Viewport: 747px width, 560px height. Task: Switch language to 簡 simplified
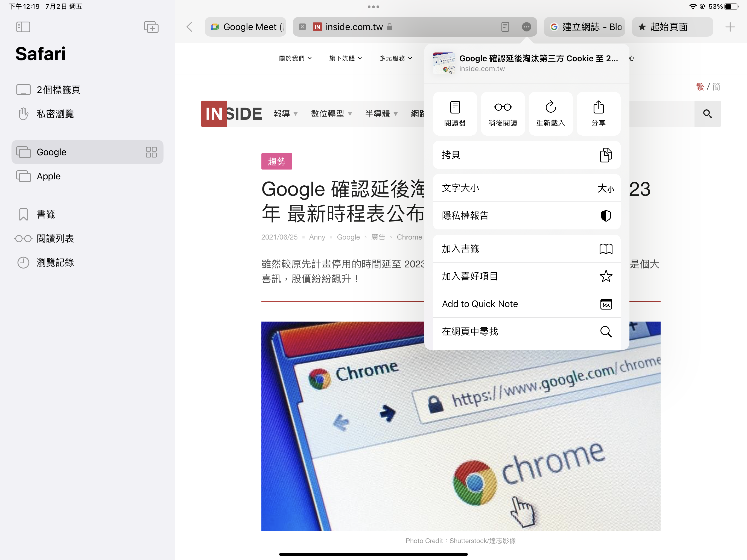(716, 87)
